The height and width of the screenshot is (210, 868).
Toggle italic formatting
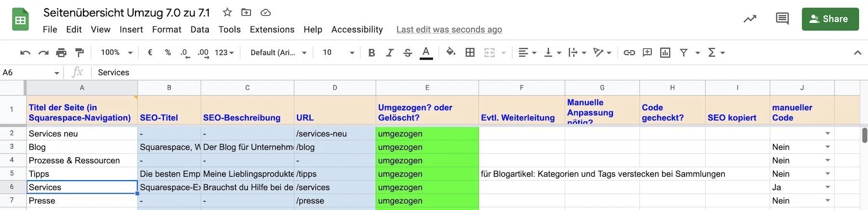click(x=390, y=52)
